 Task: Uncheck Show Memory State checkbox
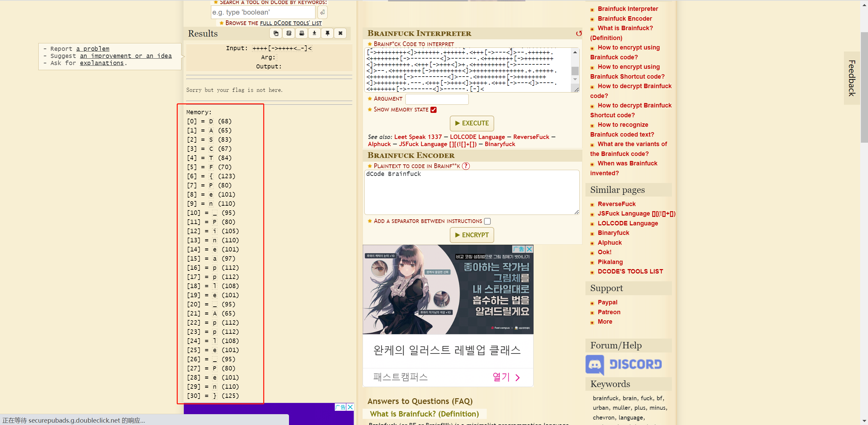coord(433,110)
